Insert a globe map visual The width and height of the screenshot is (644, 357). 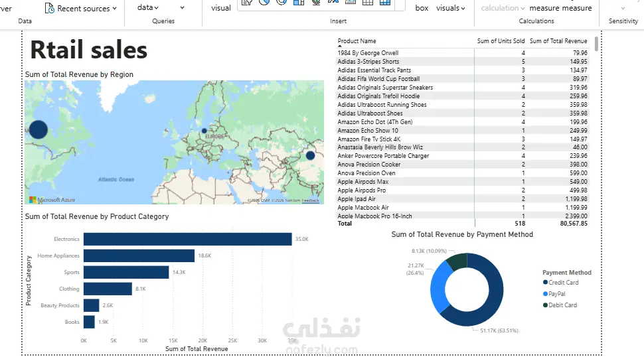click(x=316, y=2)
